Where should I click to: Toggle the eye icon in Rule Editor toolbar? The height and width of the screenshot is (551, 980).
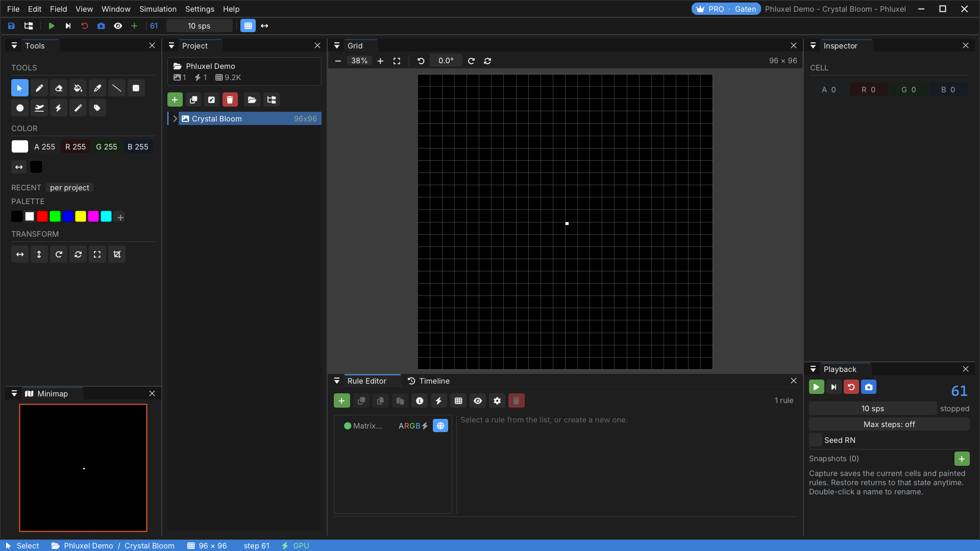tap(478, 401)
